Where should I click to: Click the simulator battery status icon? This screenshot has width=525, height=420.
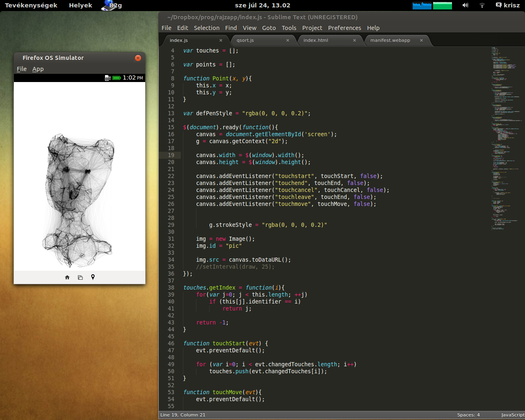(x=116, y=78)
